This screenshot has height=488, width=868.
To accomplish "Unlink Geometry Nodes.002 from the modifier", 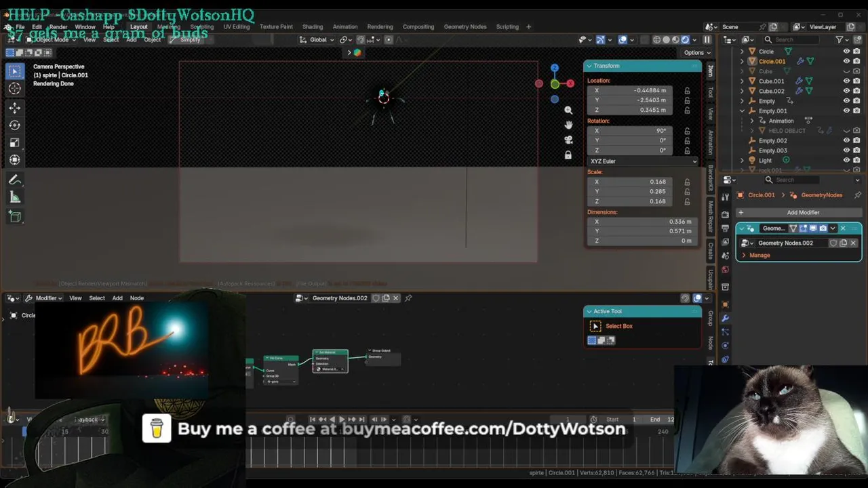I will [853, 243].
